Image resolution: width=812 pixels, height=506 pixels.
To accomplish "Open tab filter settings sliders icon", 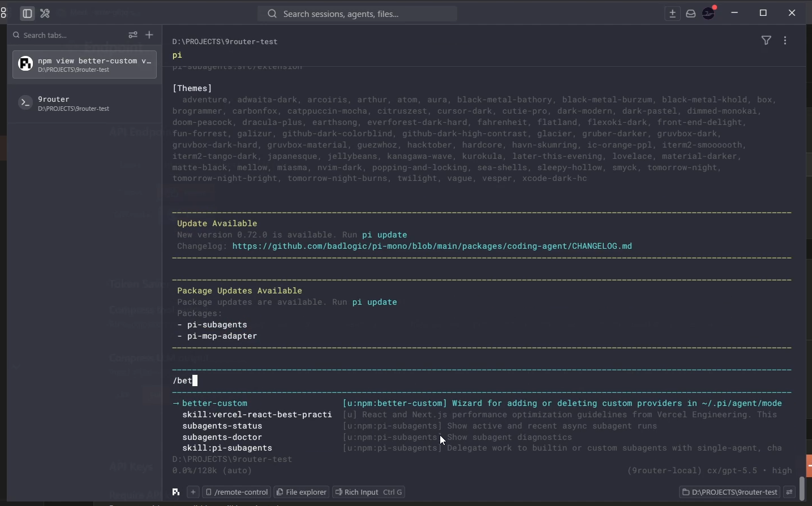I will click(134, 35).
